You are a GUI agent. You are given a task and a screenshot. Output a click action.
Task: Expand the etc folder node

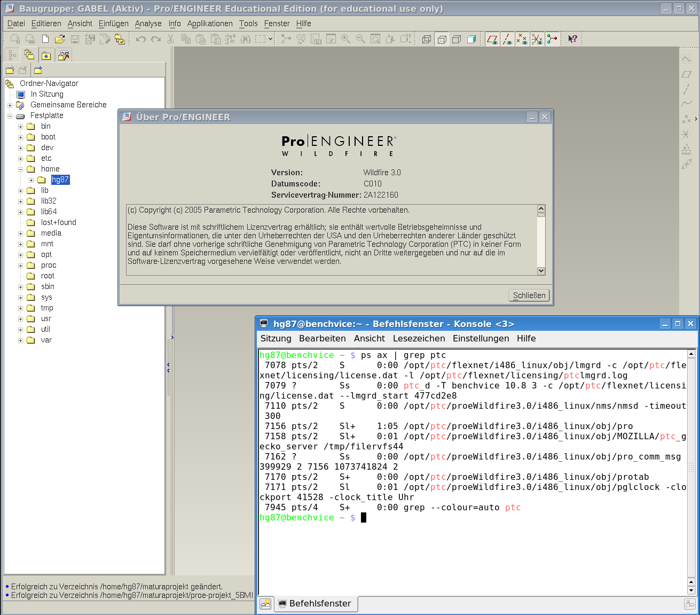pyautogui.click(x=20, y=159)
